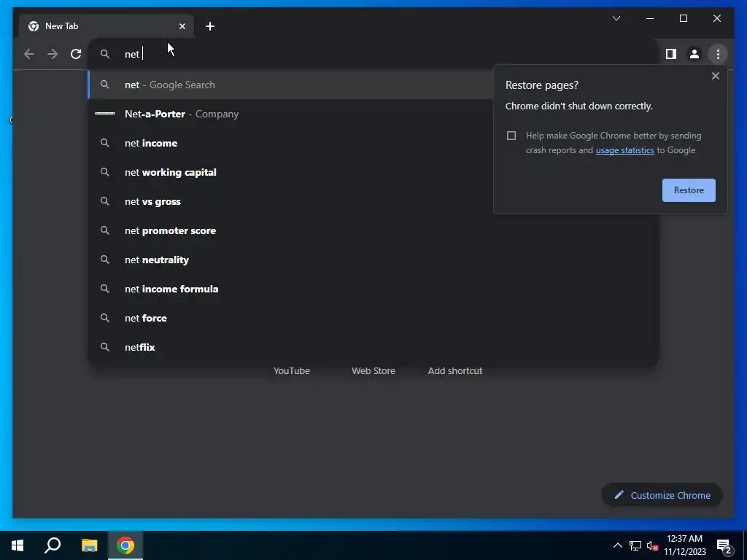Viewport: 747px width, 560px height.
Task: Select 'net promoter score' suggestion
Action: pyautogui.click(x=373, y=230)
